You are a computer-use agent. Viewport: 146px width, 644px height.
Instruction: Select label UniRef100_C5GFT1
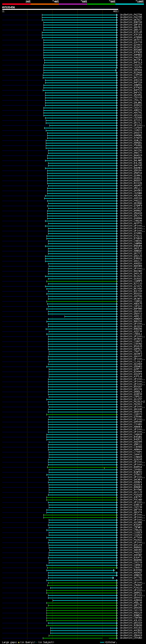pyautogui.click(x=131, y=351)
